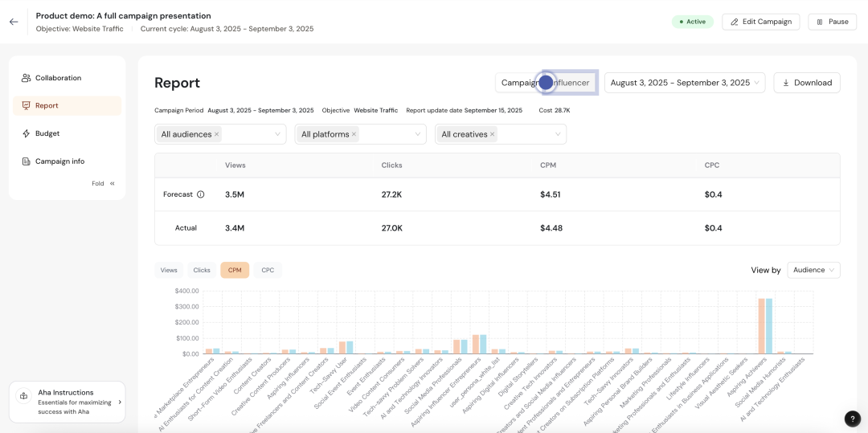Remove the All audiences filter tag
The height and width of the screenshot is (433, 868).
click(x=217, y=134)
